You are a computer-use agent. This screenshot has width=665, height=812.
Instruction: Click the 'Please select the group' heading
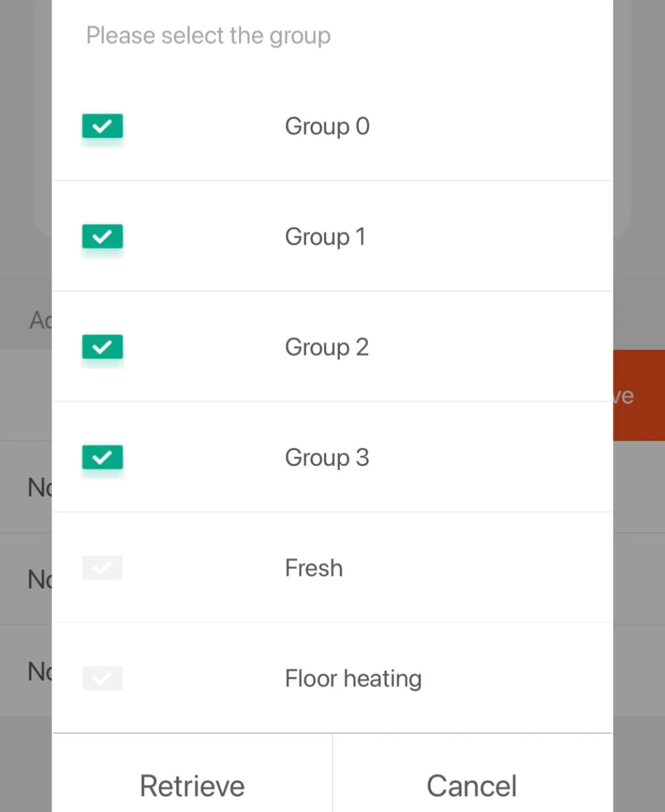[x=208, y=35]
